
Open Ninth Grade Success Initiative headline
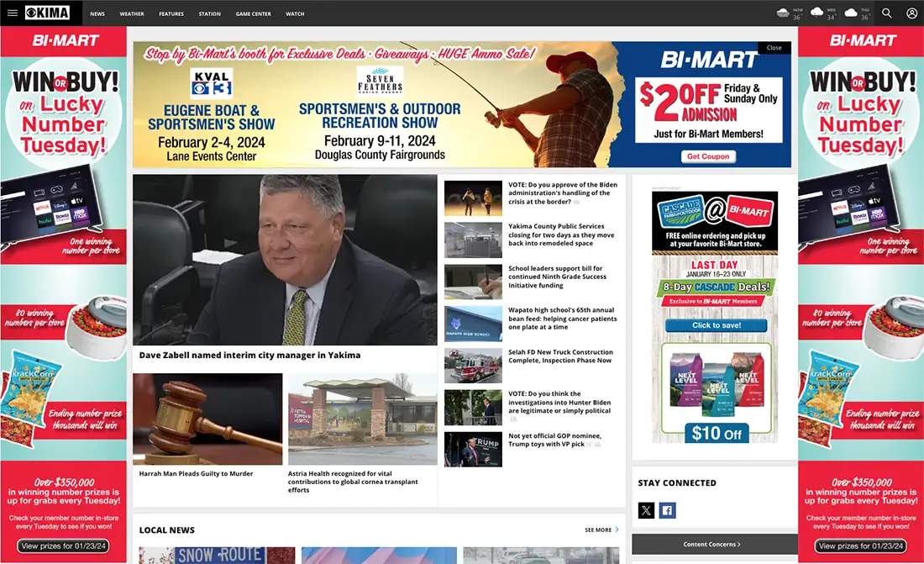pyautogui.click(x=558, y=277)
